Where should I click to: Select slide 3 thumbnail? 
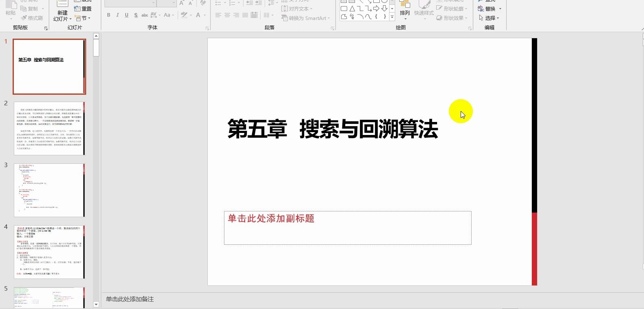coord(49,190)
